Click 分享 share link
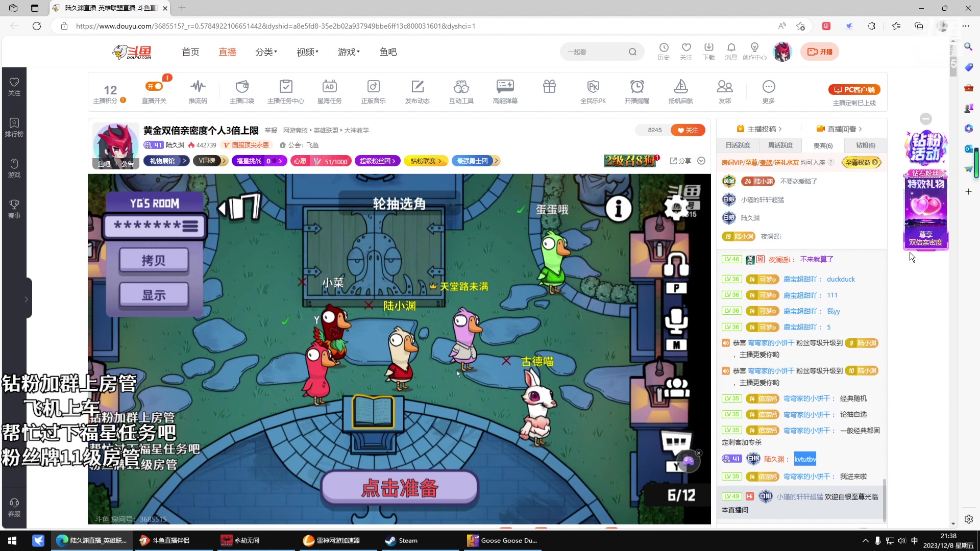Screen dimensions: 980x551 680,161
